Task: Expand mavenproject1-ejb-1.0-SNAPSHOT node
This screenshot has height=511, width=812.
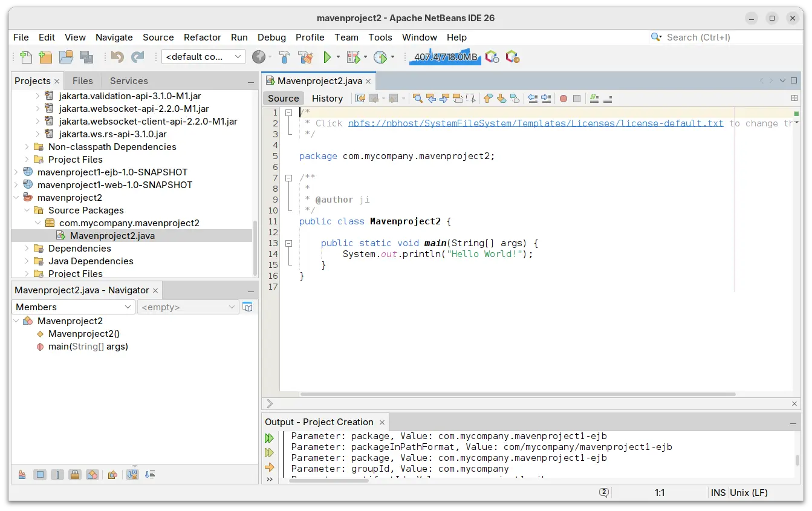Action: 16,172
